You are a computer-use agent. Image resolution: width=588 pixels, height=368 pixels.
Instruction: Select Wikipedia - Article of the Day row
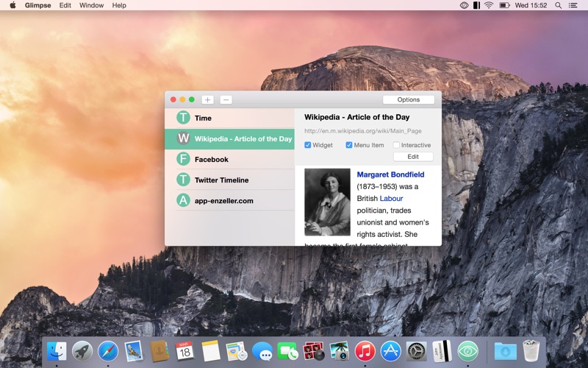229,138
